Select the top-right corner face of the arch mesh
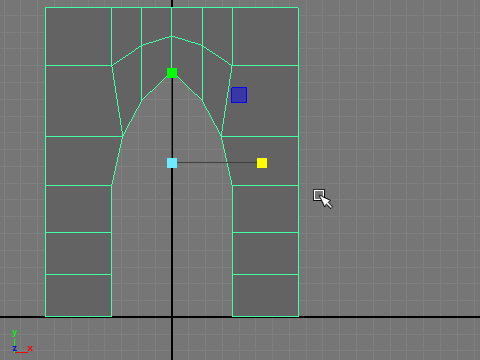The width and height of the screenshot is (480, 360). click(x=265, y=36)
